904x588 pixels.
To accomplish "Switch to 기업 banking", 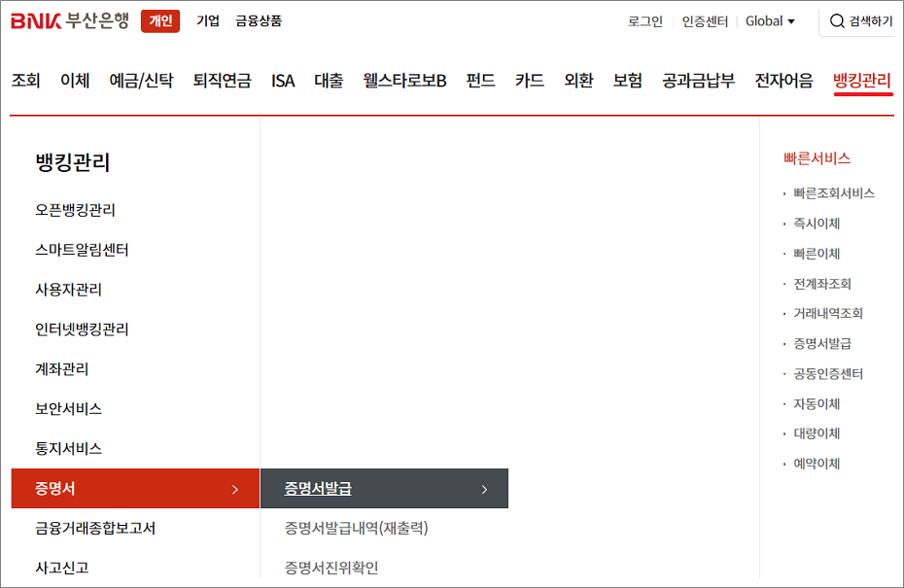I will [x=208, y=21].
